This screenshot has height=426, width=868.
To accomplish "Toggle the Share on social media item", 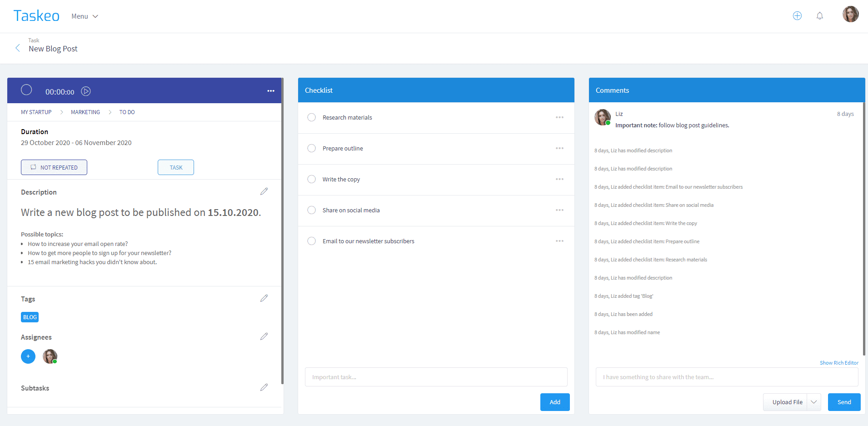I will pyautogui.click(x=311, y=210).
